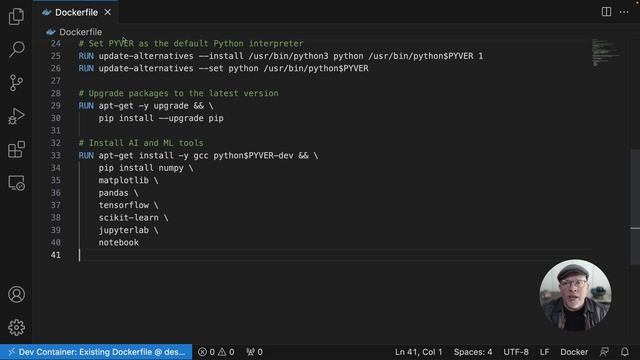Click the "jupyterlab \" line
Image resolution: width=640 pixels, height=360 pixels.
(x=128, y=230)
